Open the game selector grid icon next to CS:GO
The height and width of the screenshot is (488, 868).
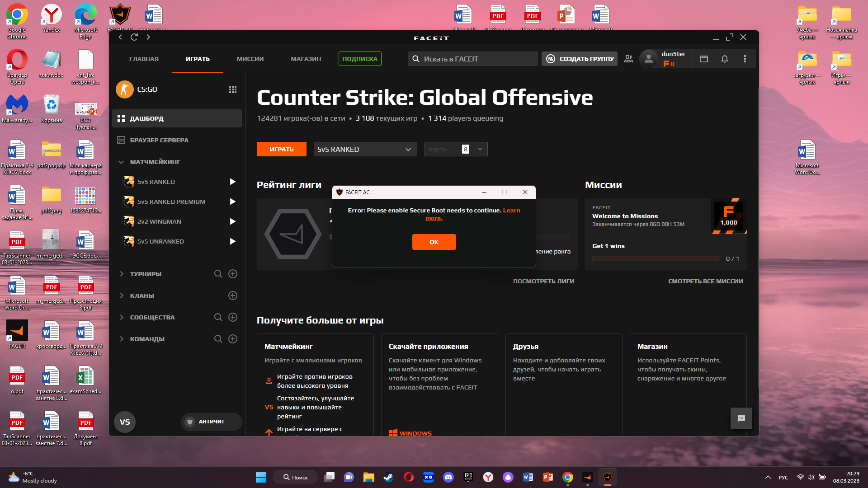[233, 89]
